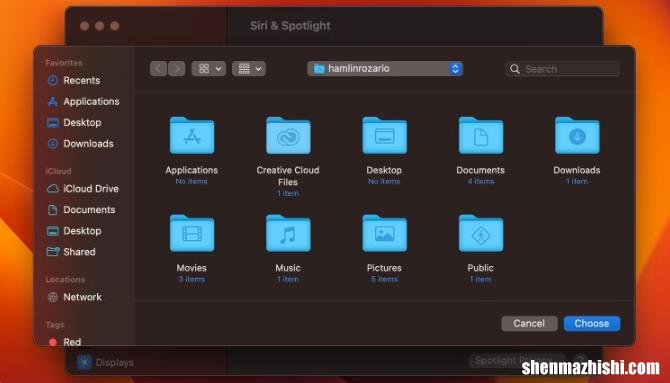Select the Pictures folder icon
Screen dimensions: 670x383
click(385, 233)
